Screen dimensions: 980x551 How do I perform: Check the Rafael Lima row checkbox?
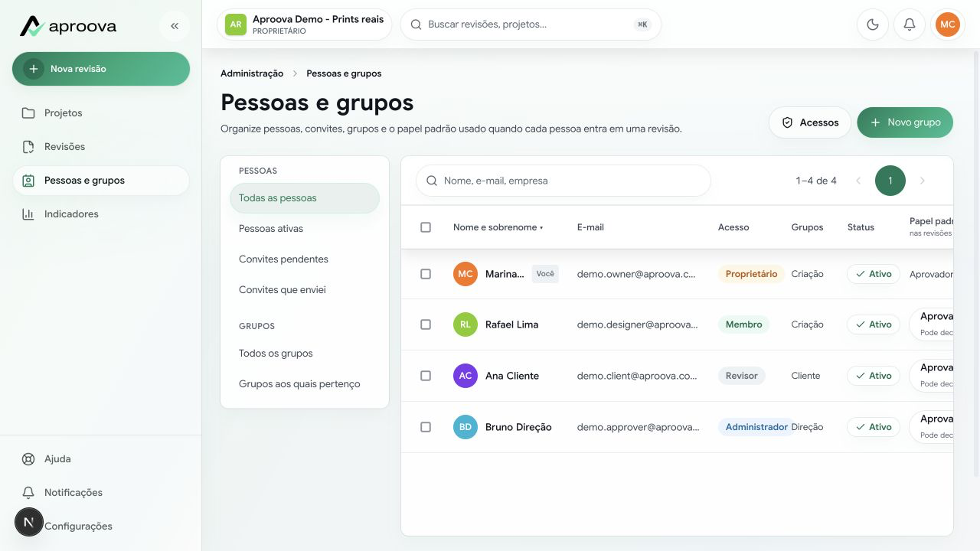[426, 324]
